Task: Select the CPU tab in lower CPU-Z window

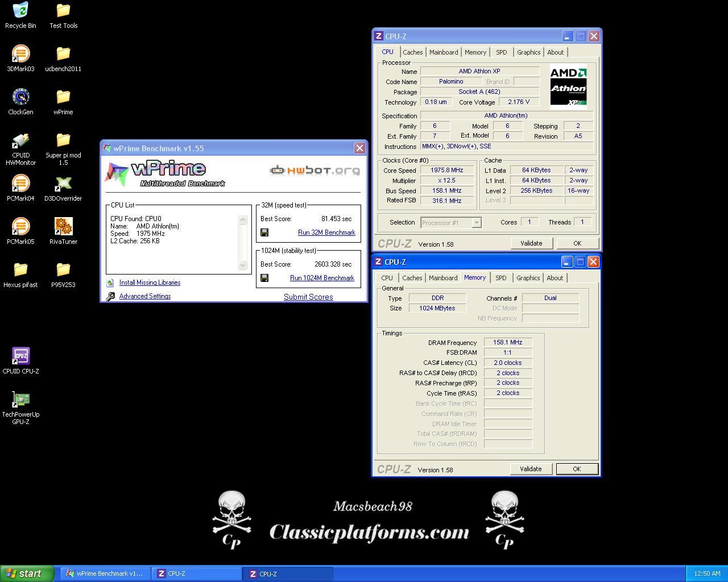Action: (x=387, y=278)
